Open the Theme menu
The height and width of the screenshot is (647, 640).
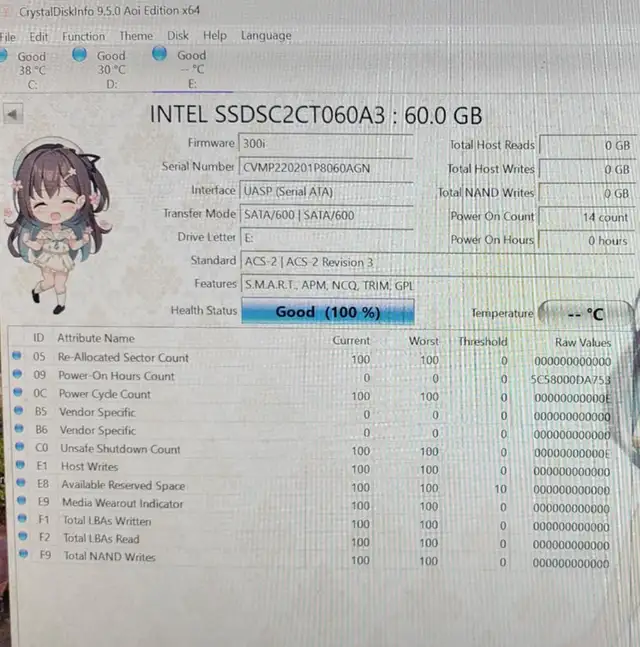point(136,36)
